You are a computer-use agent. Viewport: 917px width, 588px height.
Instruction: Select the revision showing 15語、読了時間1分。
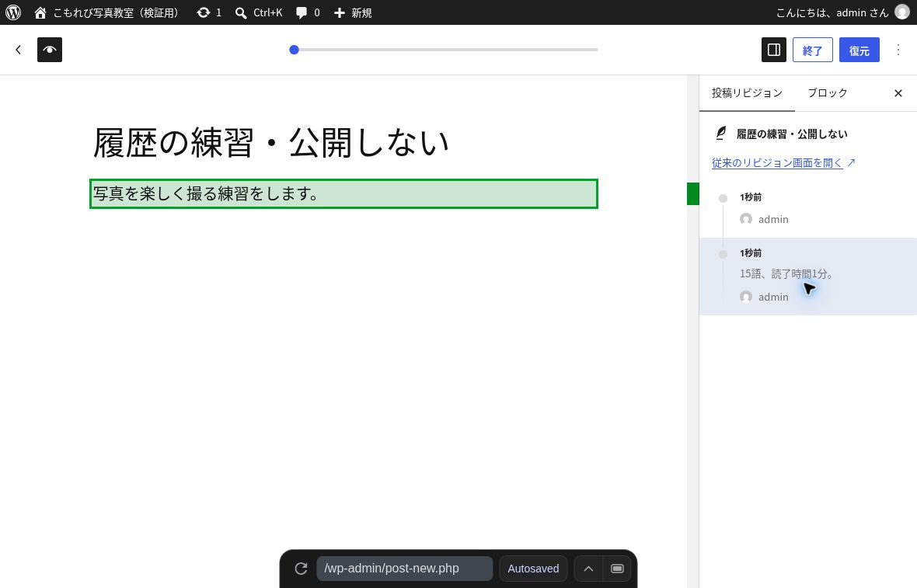pos(808,277)
